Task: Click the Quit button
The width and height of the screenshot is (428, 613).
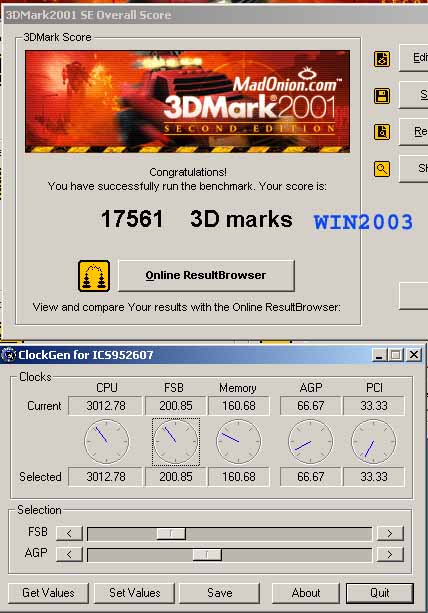Action: point(380,593)
